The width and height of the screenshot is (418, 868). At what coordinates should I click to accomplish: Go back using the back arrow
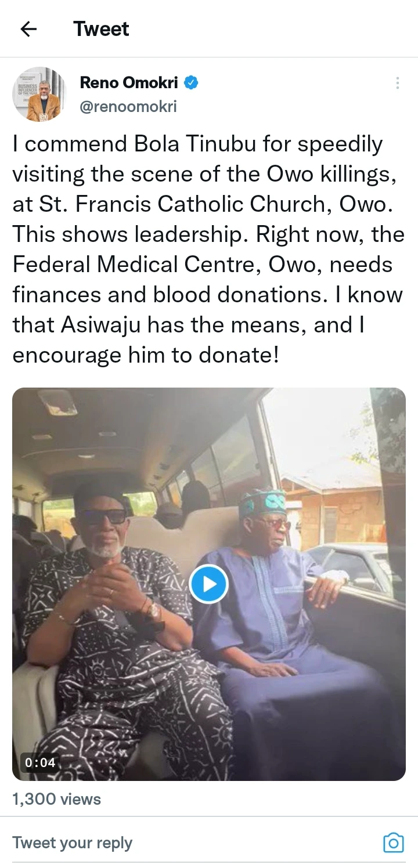coord(28,29)
